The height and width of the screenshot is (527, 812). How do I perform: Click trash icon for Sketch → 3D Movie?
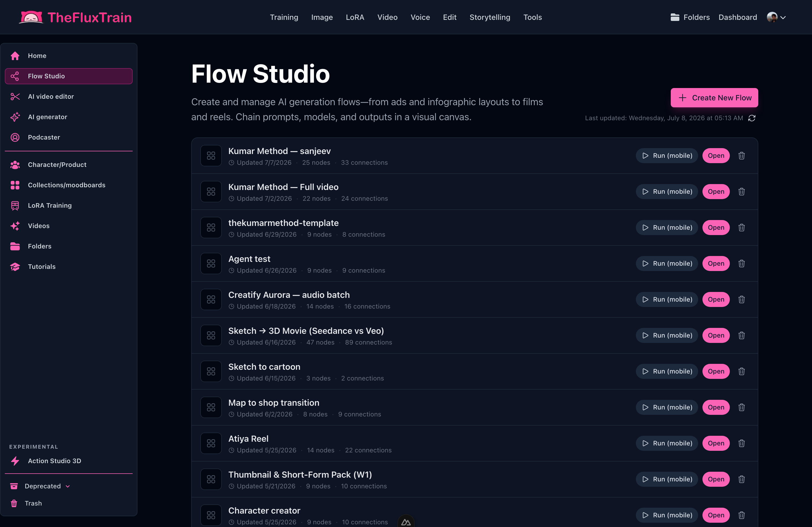point(741,335)
